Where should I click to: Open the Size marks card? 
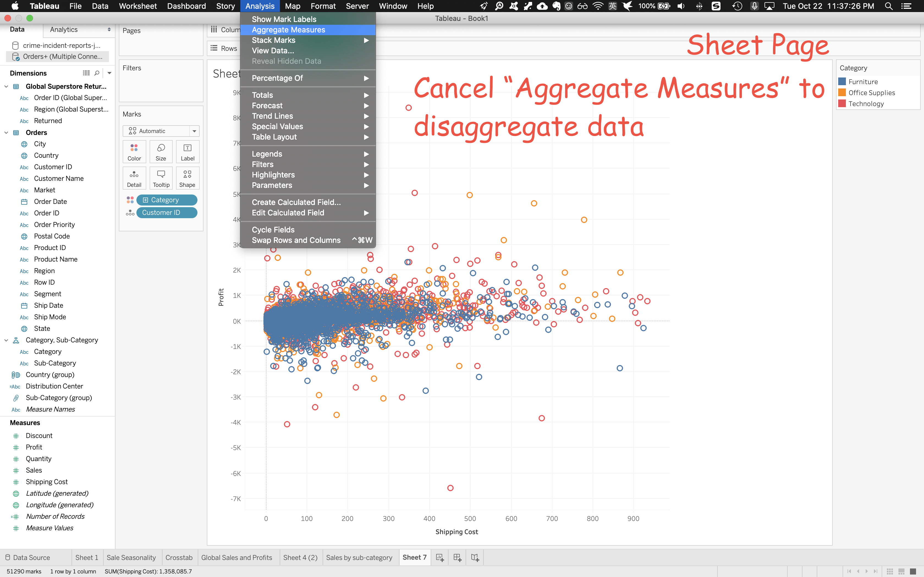[x=161, y=152]
